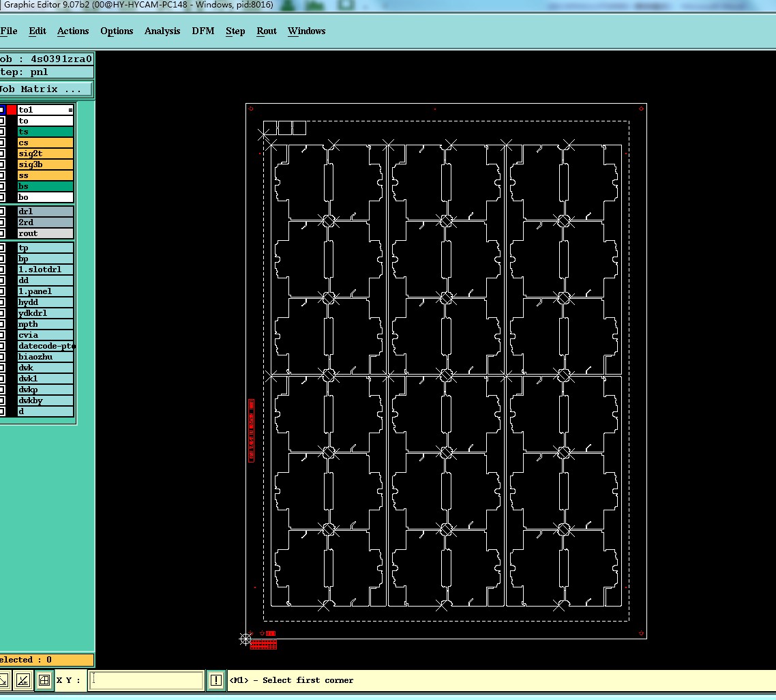The image size is (776, 700).
Task: Click the diagonal arrow icon at bottom-left corner
Action: pyautogui.click(x=4, y=680)
